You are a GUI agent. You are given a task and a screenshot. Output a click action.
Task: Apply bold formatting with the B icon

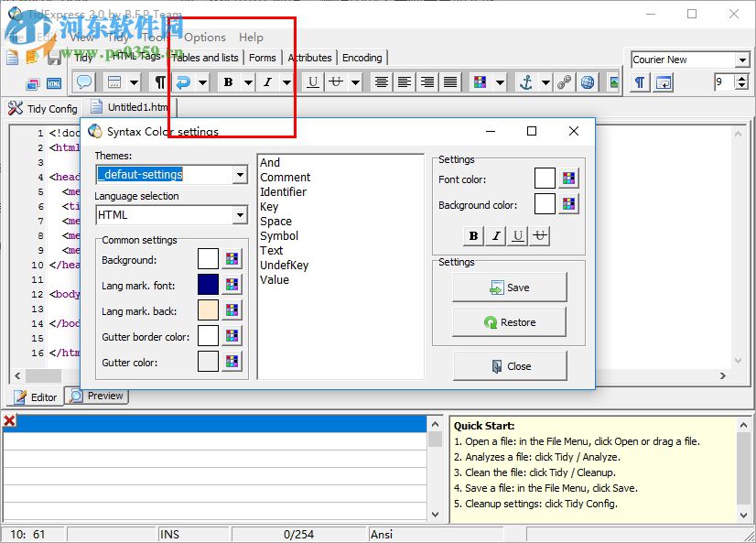pyautogui.click(x=227, y=81)
